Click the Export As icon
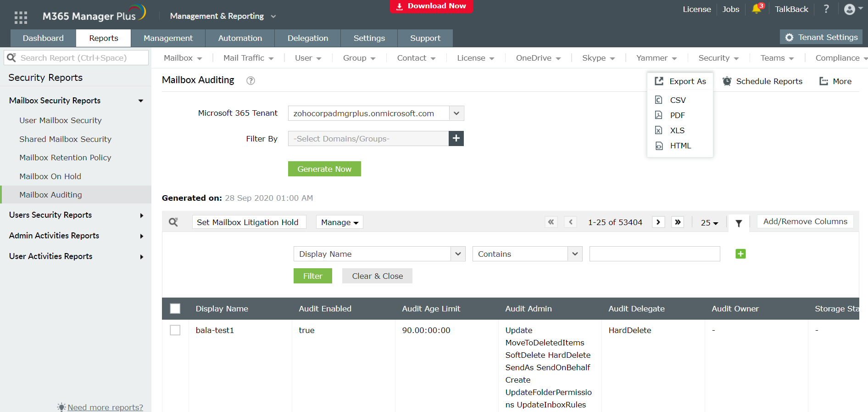Image resolution: width=868 pixels, height=412 pixels. click(x=659, y=81)
